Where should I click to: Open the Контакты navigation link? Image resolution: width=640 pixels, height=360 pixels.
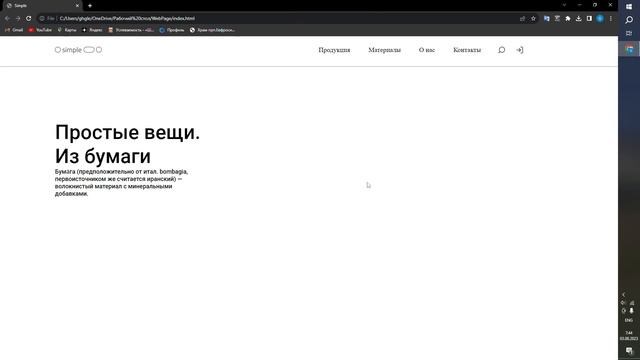[467, 50]
